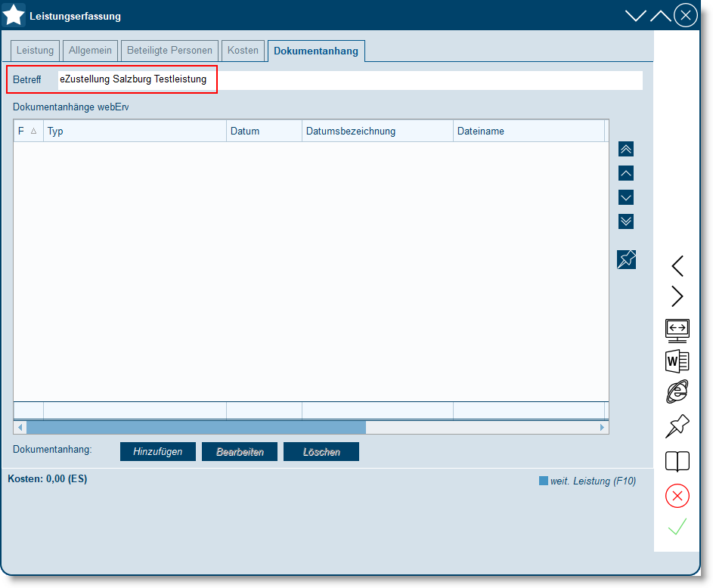713x588 pixels.
Task: Click into the Betreff text field
Action: [348, 79]
